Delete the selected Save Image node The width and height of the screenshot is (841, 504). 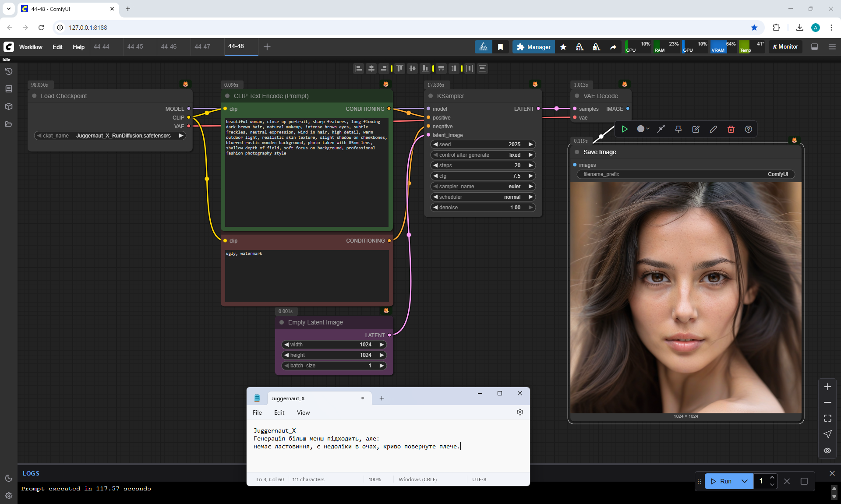[x=731, y=129]
